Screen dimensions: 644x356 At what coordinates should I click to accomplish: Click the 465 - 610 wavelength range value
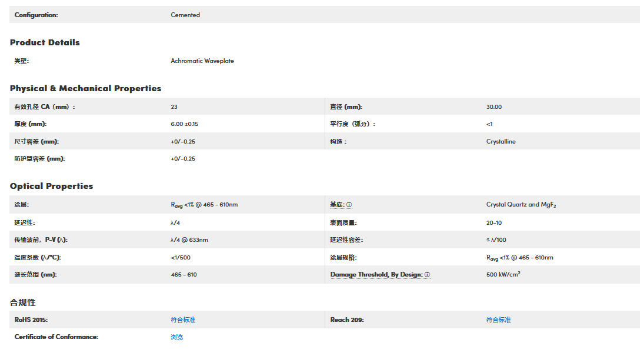(183, 275)
